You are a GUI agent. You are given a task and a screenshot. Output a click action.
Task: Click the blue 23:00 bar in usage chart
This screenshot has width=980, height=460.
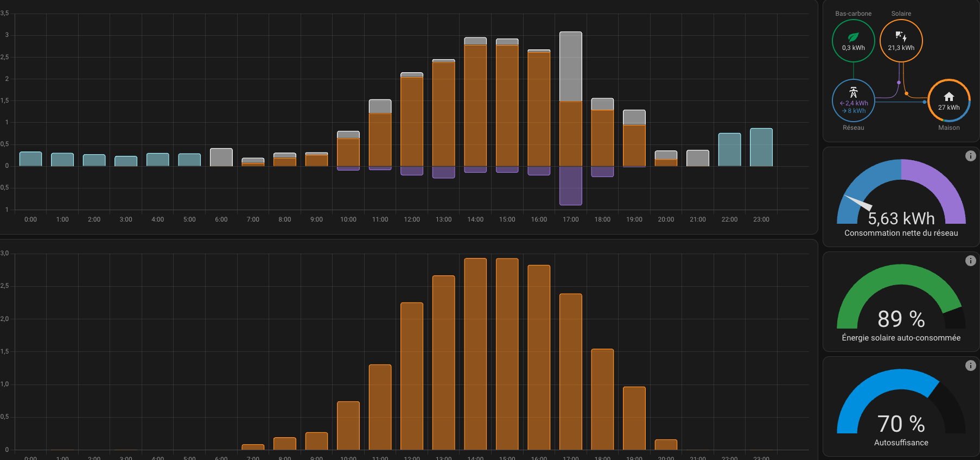(x=761, y=147)
